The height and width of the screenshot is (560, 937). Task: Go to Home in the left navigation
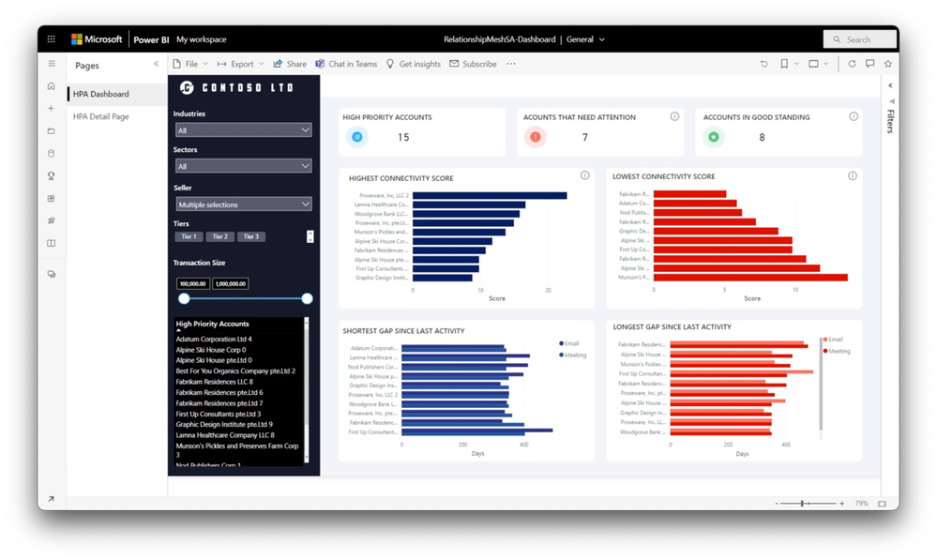click(x=52, y=86)
